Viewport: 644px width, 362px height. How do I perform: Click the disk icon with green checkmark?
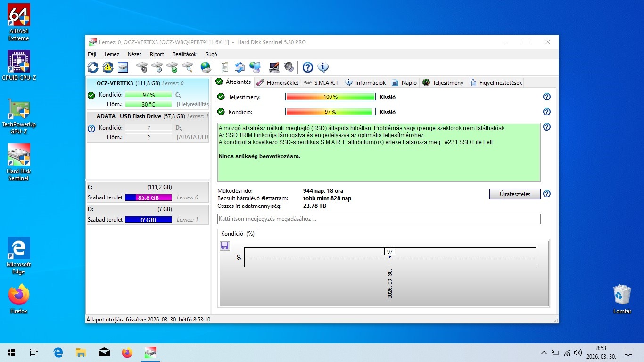pyautogui.click(x=172, y=67)
